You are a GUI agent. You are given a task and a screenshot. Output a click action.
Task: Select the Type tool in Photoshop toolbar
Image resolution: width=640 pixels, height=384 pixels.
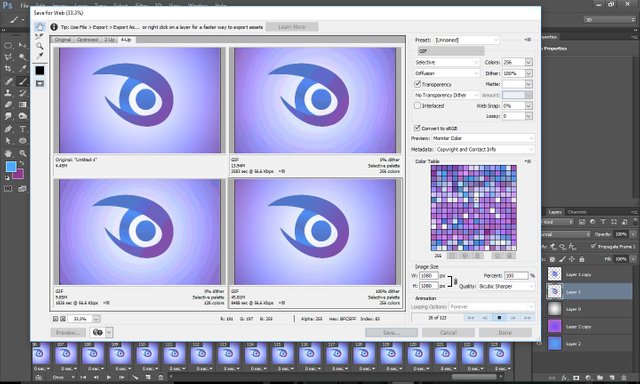coord(22,129)
